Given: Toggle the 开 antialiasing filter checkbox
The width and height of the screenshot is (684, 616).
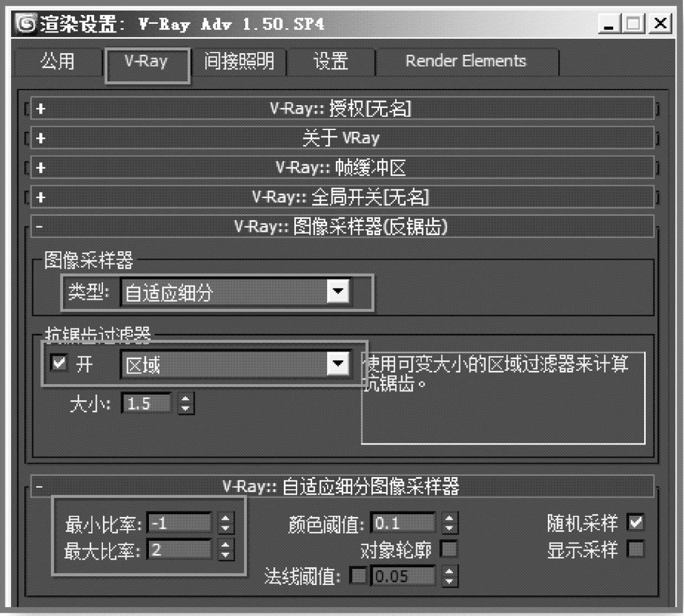Looking at the screenshot, I should click(58, 363).
